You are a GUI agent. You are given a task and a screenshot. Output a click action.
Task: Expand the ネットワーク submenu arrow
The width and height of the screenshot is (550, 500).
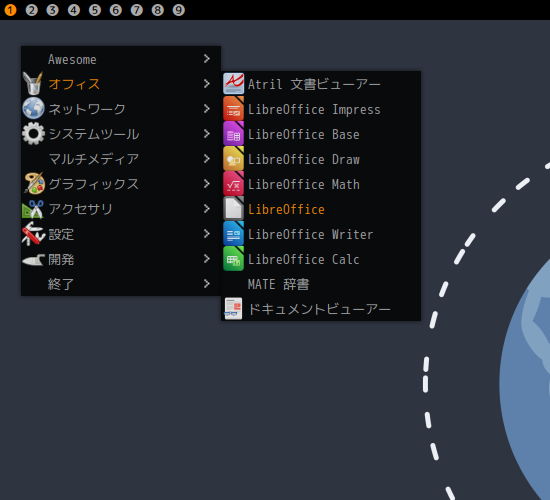pos(207,108)
